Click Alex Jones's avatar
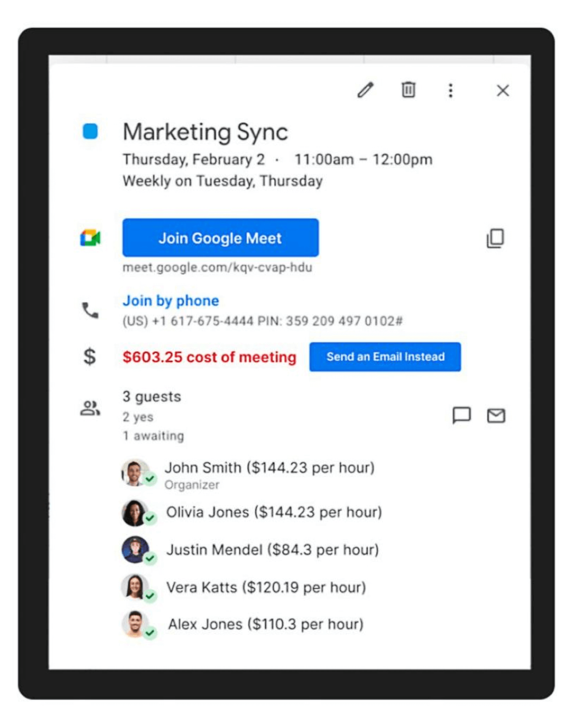The image size is (573, 728). [135, 624]
